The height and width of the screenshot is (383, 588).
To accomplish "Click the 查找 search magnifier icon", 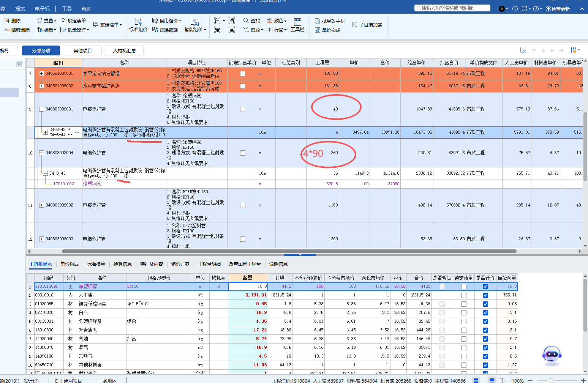I will click(246, 20).
